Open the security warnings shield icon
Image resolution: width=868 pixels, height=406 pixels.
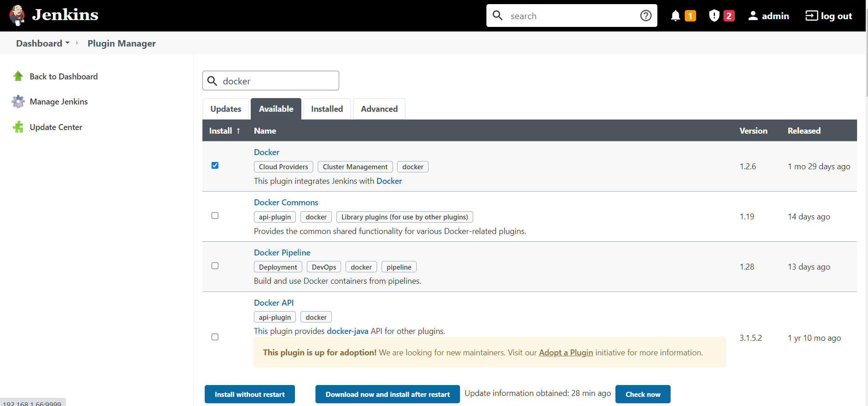pyautogui.click(x=714, y=16)
